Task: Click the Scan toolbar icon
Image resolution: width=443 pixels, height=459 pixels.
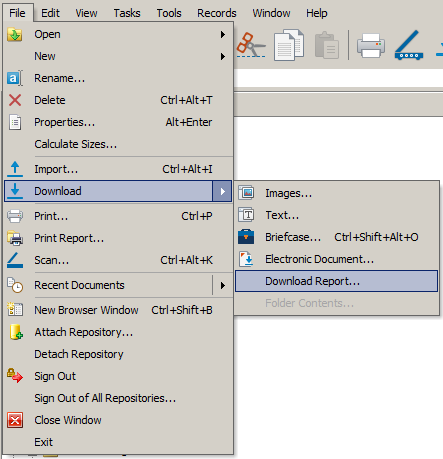Action: pyautogui.click(x=409, y=45)
